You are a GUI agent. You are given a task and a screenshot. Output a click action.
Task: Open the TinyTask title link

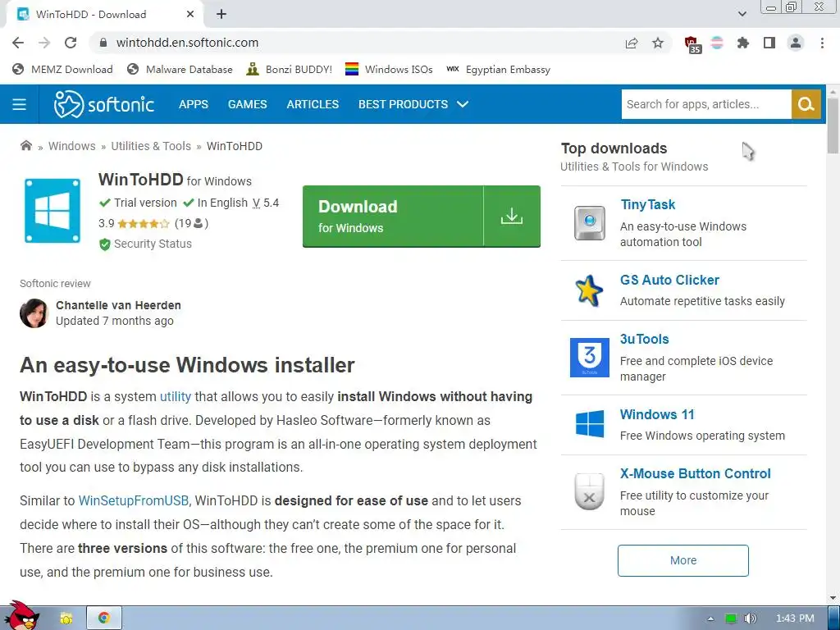[648, 204]
